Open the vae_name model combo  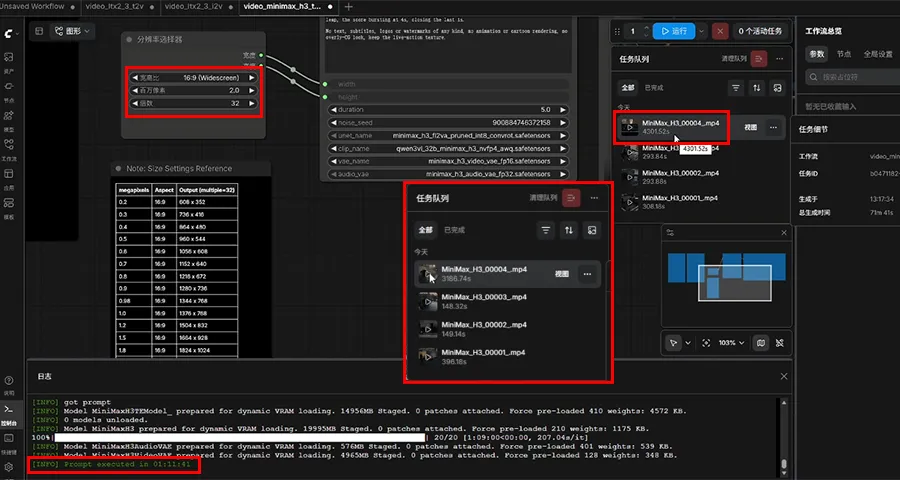point(449,161)
